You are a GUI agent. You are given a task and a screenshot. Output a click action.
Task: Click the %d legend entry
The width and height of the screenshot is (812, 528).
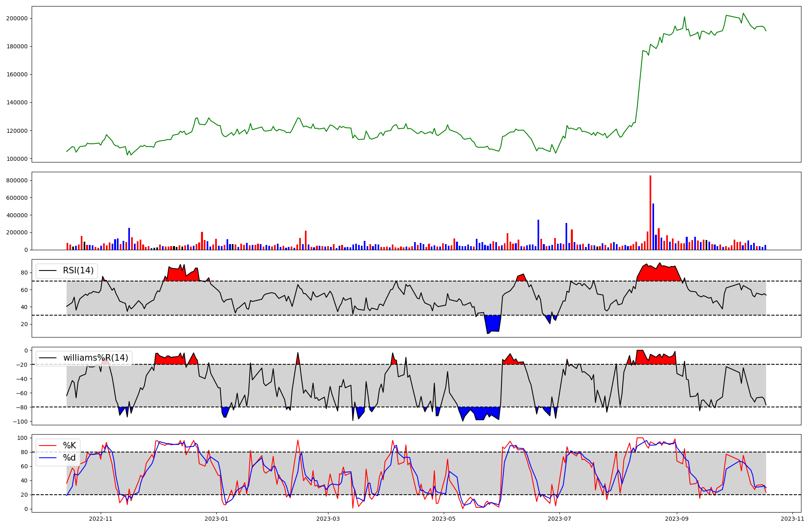click(x=69, y=458)
